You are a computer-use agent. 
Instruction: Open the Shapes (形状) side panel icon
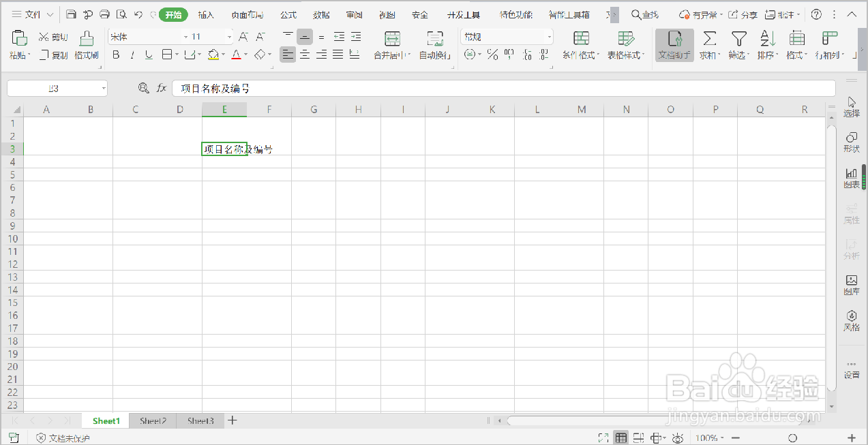click(x=852, y=142)
